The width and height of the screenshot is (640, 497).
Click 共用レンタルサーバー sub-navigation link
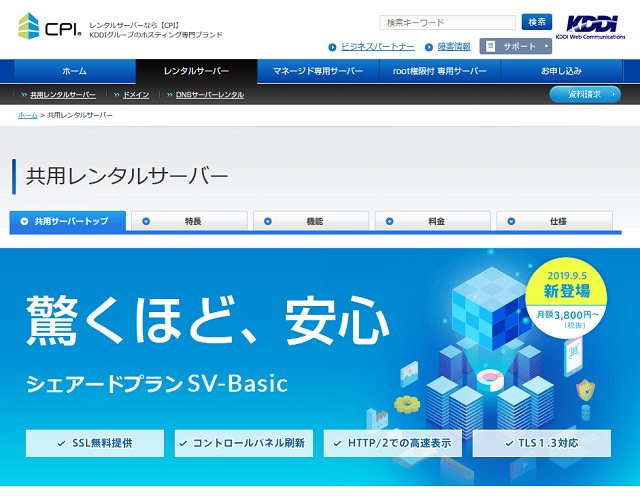point(63,95)
